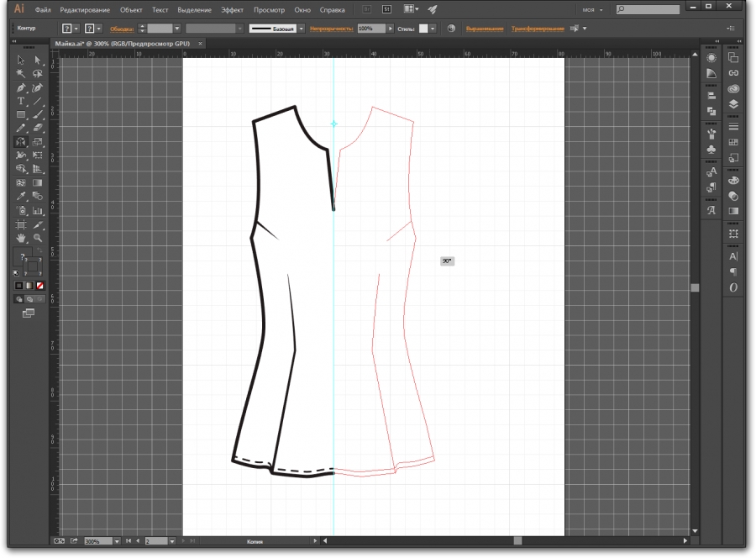Viewport: 756px width, 558px height.
Task: Open the artboard number dropdown
Action: coord(172,541)
